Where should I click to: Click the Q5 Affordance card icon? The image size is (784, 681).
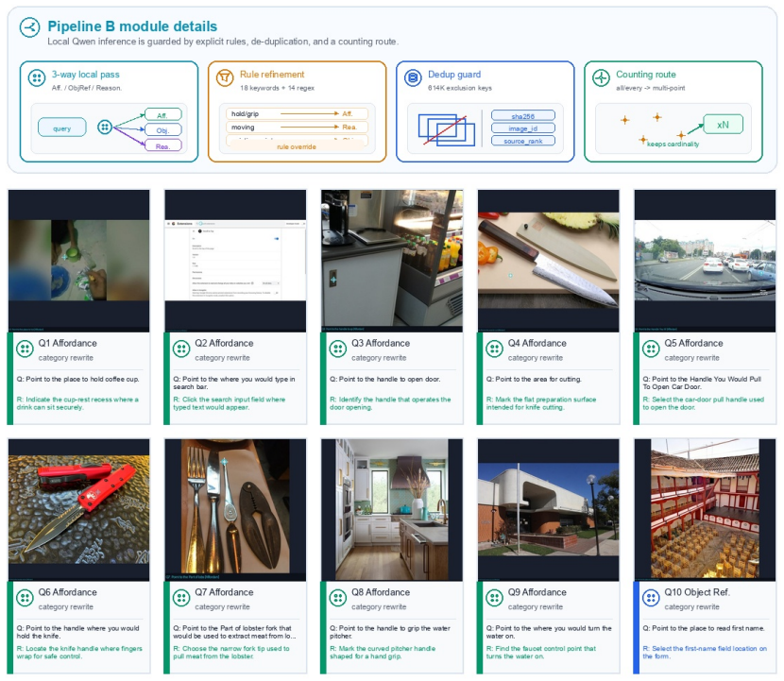click(x=651, y=349)
